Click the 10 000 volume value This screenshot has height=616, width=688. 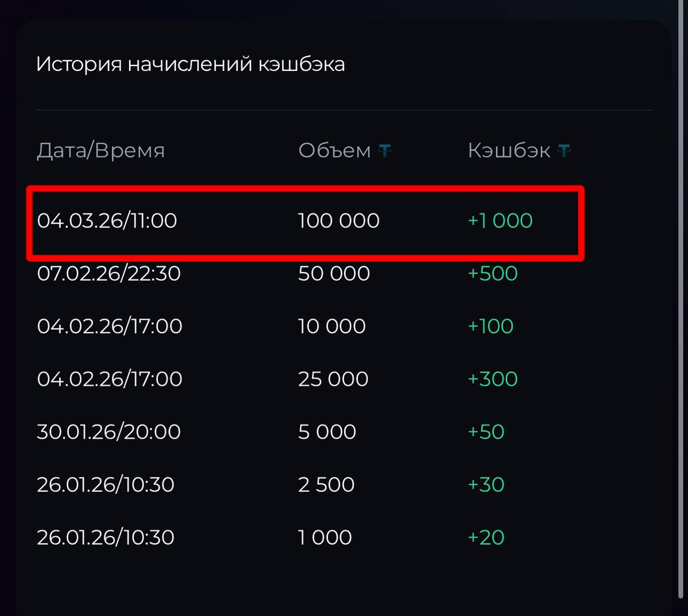(332, 326)
